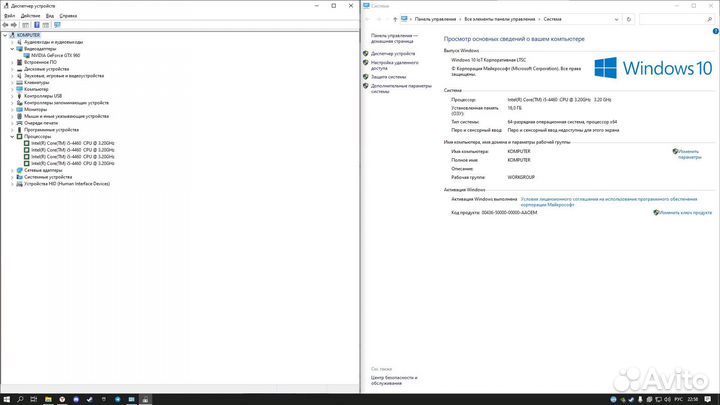Image resolution: width=720 pixels, height=405 pixels.
Task: Click the taskbar search magnifier icon
Action: (20, 399)
